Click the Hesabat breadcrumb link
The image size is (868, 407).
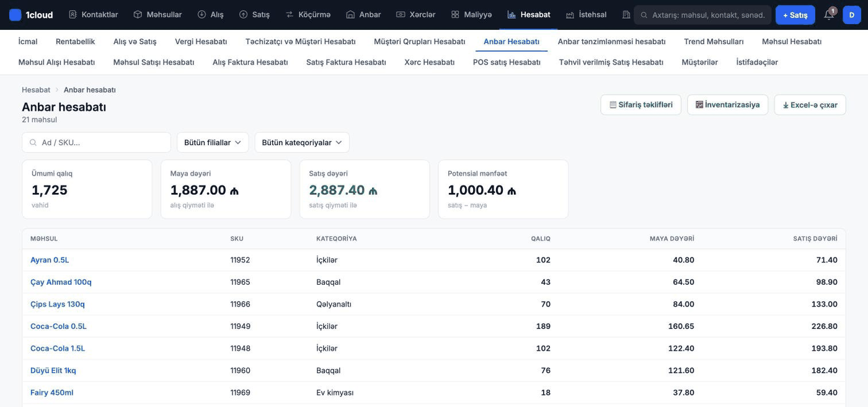36,90
